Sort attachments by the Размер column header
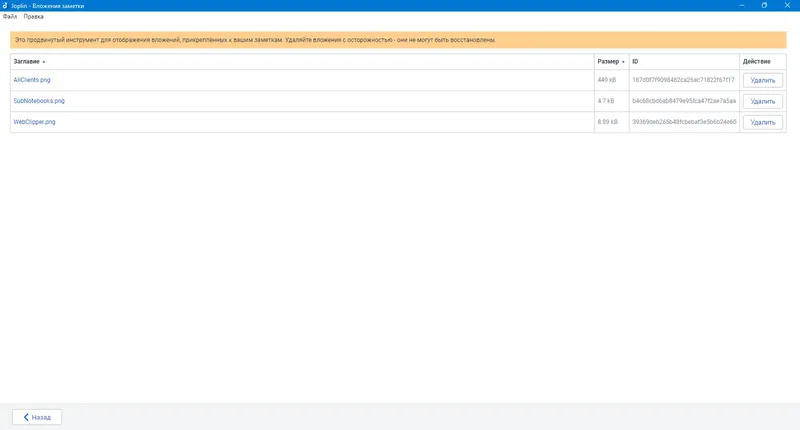The width and height of the screenshot is (800, 430). coord(611,62)
